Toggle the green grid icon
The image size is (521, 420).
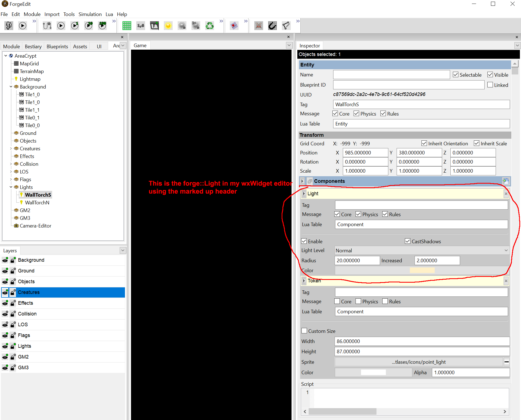127,26
